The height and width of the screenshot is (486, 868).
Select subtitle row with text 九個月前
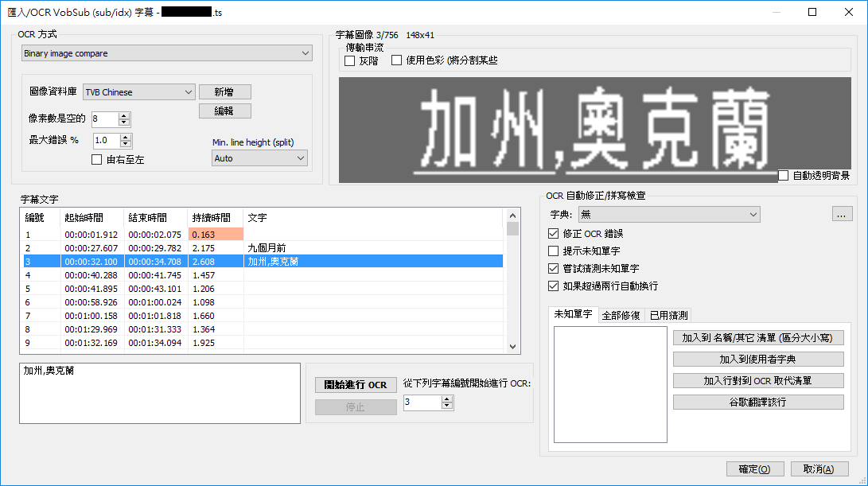pos(263,248)
